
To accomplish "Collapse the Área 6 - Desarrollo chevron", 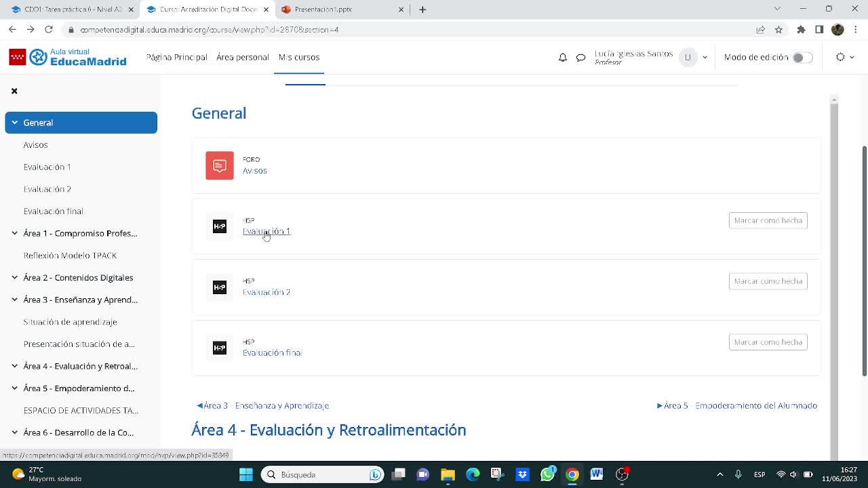I will (14, 432).
